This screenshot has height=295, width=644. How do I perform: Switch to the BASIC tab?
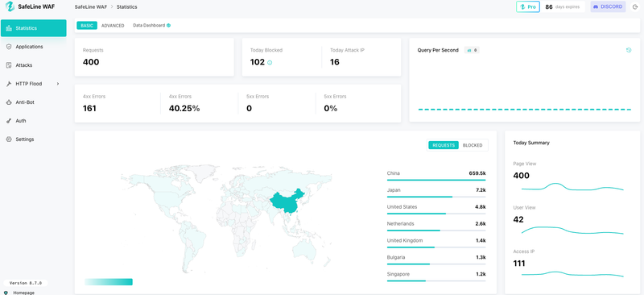[x=87, y=26]
